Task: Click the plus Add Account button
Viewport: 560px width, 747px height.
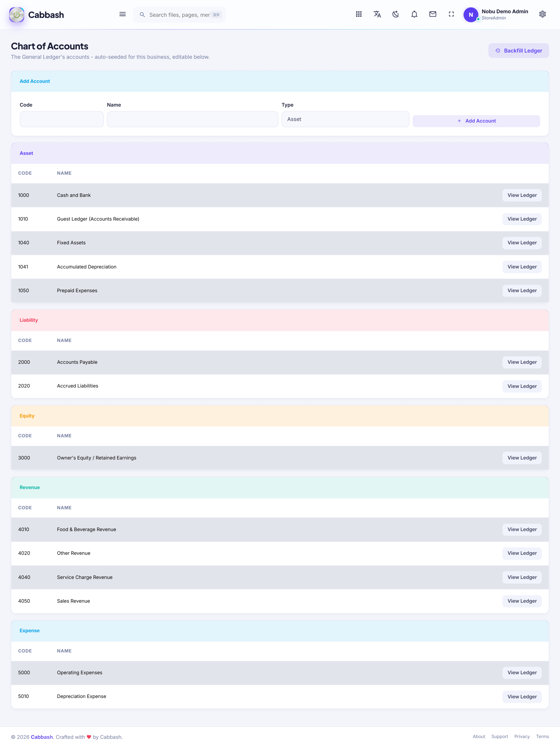Action: click(x=476, y=121)
